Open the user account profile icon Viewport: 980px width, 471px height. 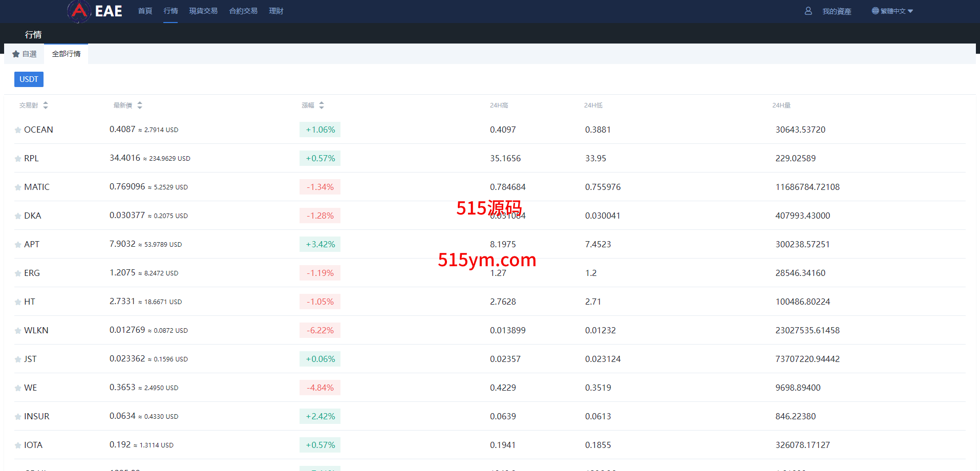[x=808, y=11]
